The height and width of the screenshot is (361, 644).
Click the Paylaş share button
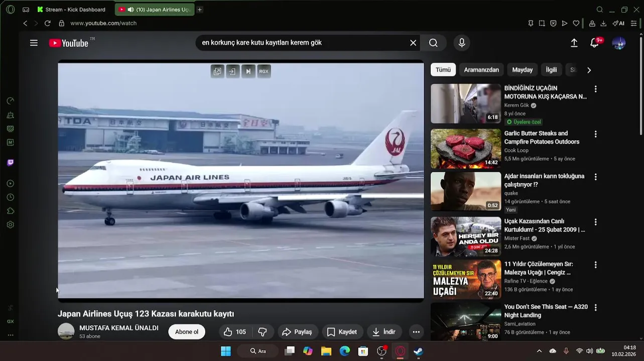(298, 332)
